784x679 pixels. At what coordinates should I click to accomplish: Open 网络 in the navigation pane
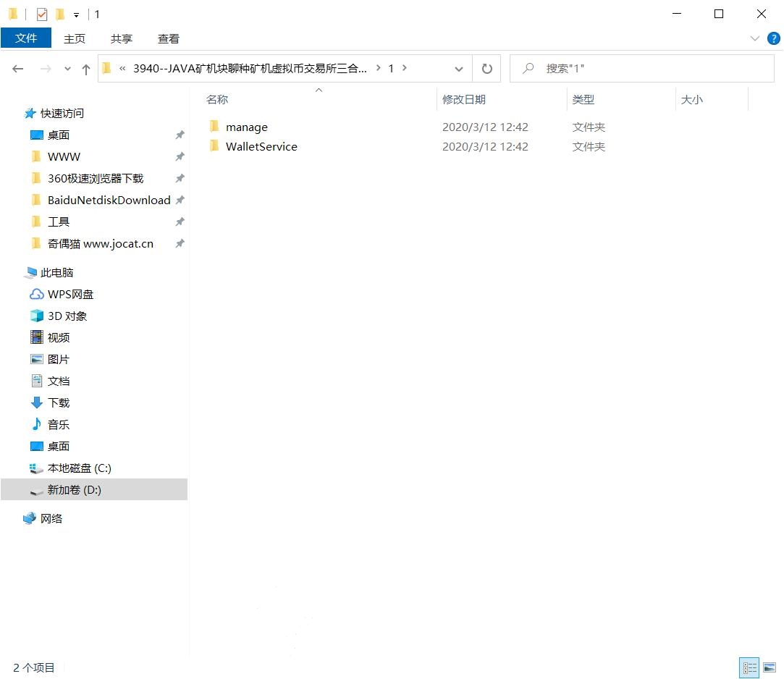(x=51, y=518)
